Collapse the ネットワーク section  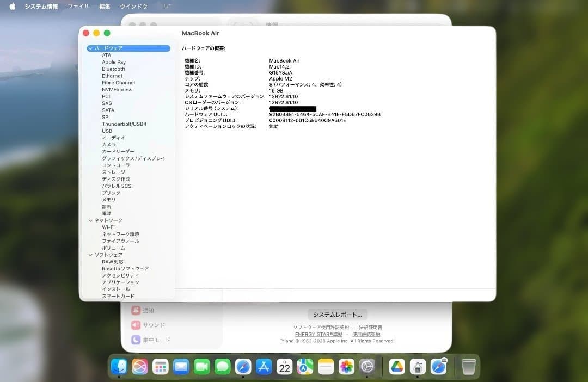coord(90,220)
